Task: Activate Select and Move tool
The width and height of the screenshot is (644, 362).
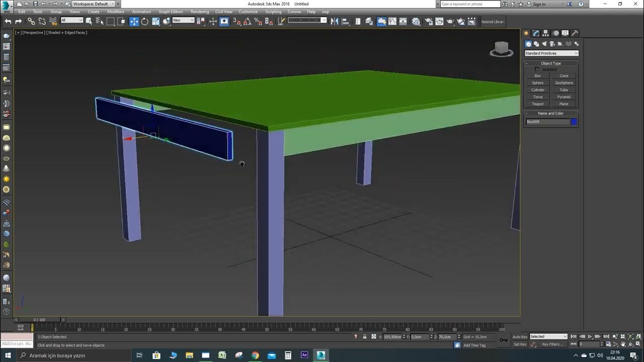Action: pyautogui.click(x=134, y=21)
